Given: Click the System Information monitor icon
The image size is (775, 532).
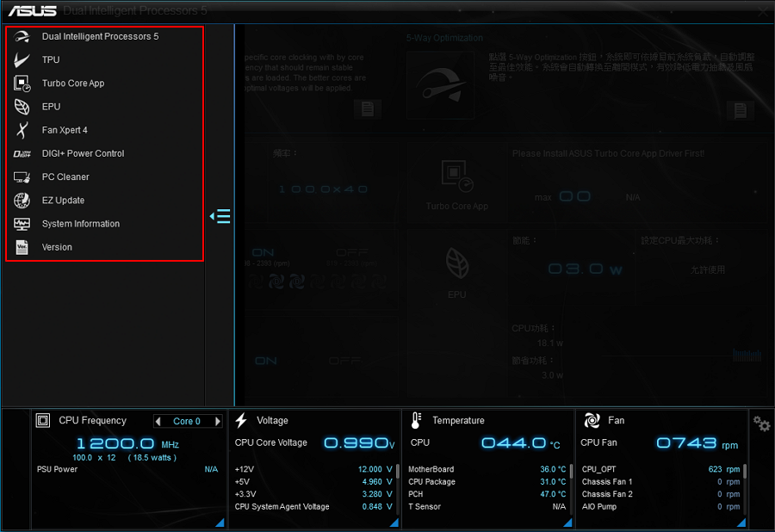Looking at the screenshot, I should point(22,224).
